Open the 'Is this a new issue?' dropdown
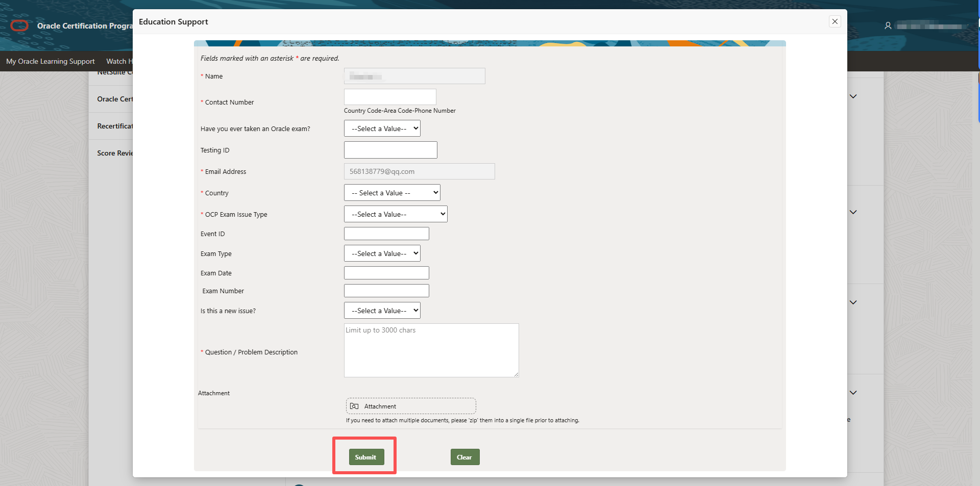The image size is (980, 486). pyautogui.click(x=382, y=311)
